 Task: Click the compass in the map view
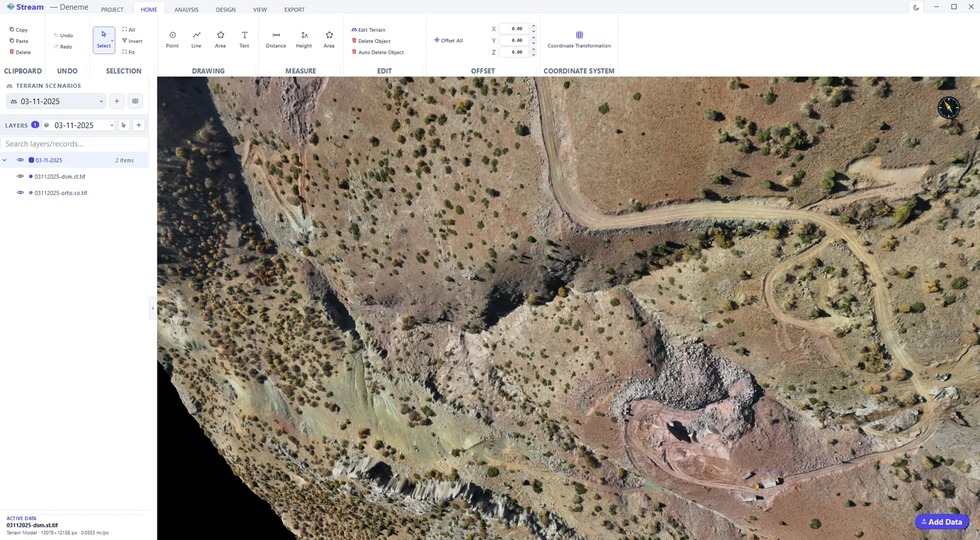click(949, 108)
